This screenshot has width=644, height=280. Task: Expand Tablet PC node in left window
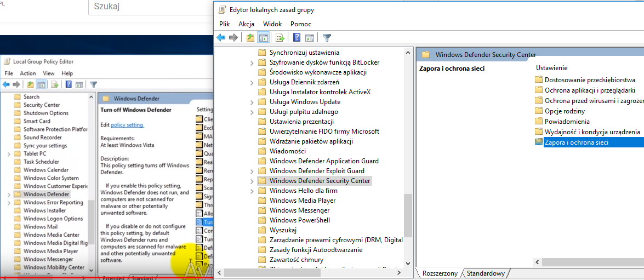[x=9, y=154]
